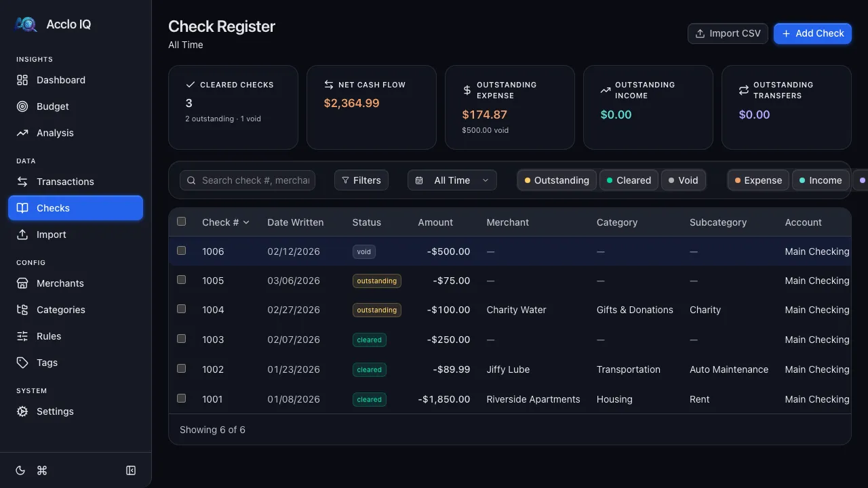The height and width of the screenshot is (488, 868).
Task: Click the Gifts & Donations category cell
Action: tap(635, 310)
